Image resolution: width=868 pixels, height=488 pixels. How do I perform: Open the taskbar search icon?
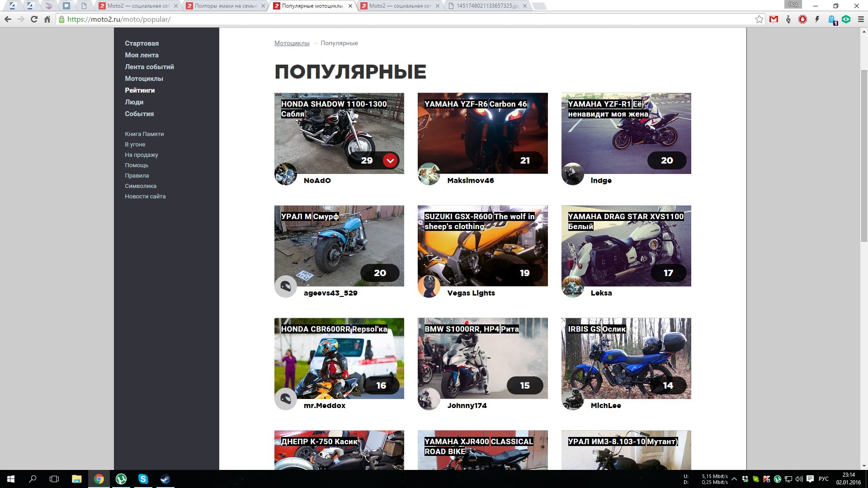click(x=33, y=479)
